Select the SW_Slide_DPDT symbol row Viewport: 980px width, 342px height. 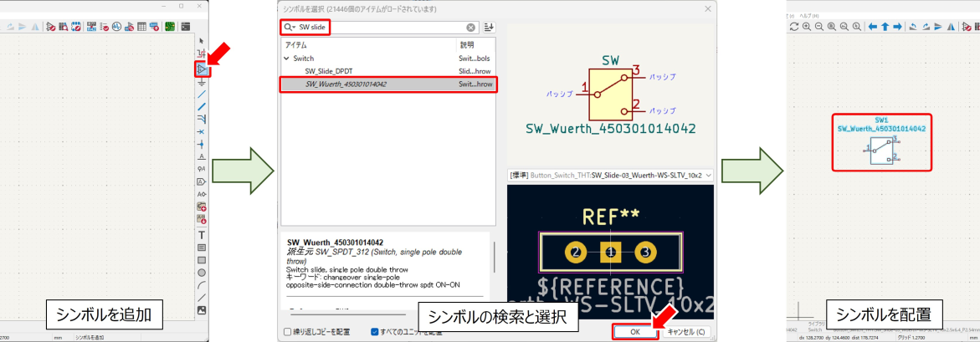pyautogui.click(x=388, y=71)
